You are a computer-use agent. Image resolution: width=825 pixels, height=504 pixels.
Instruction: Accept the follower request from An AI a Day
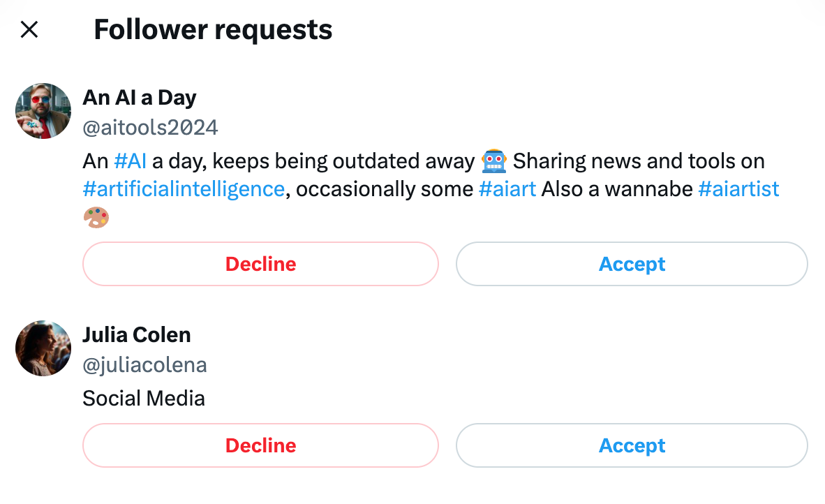point(631,264)
